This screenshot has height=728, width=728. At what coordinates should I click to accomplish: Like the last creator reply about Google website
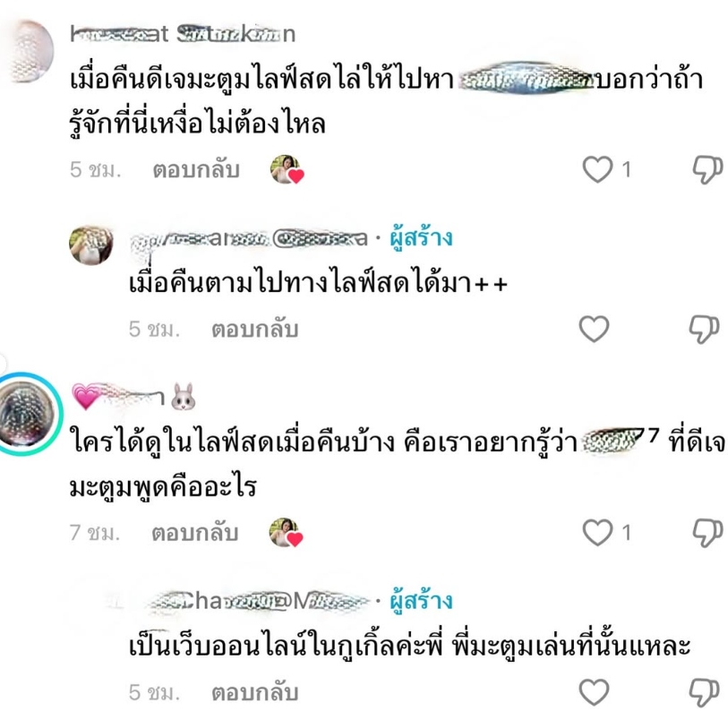tap(595, 692)
